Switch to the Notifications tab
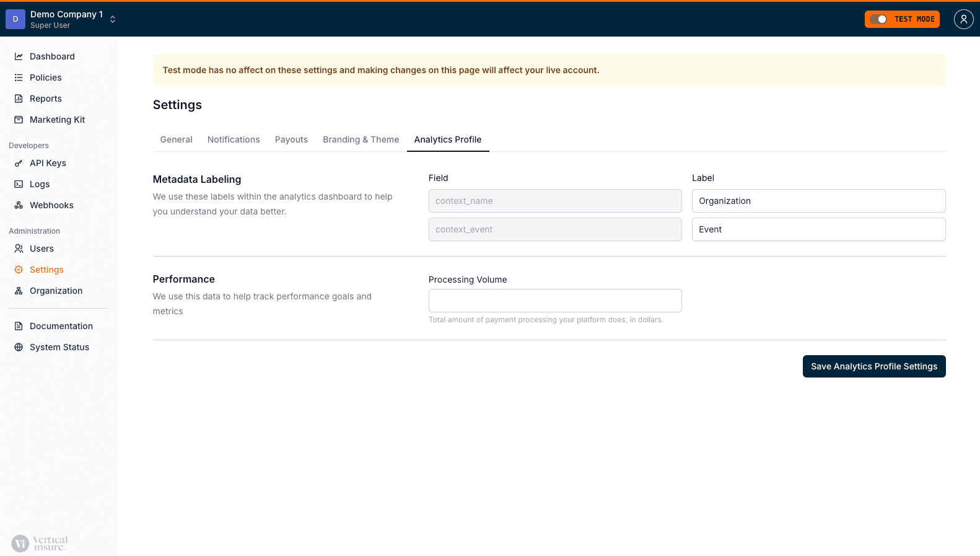Screen dimensions: 980x556 point(234,139)
